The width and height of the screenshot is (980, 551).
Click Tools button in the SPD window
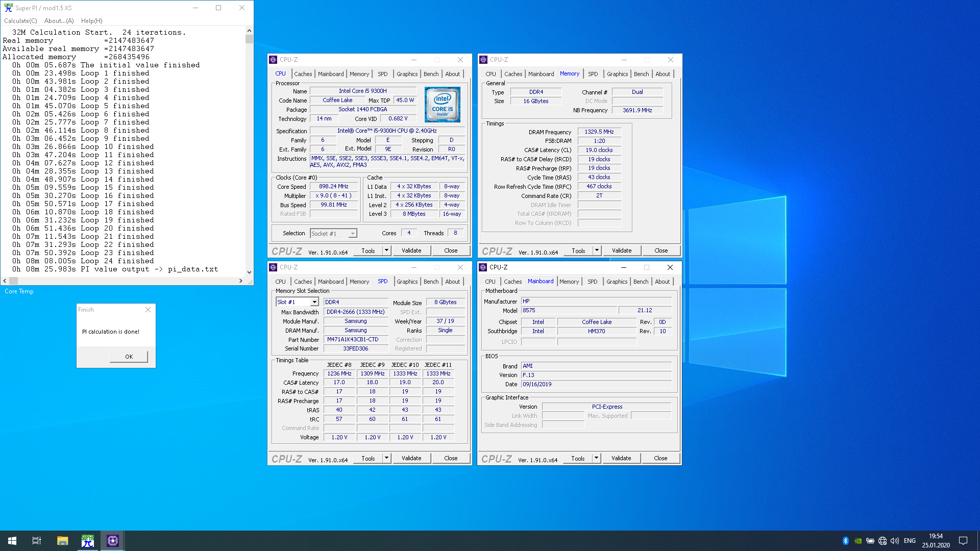(x=368, y=458)
